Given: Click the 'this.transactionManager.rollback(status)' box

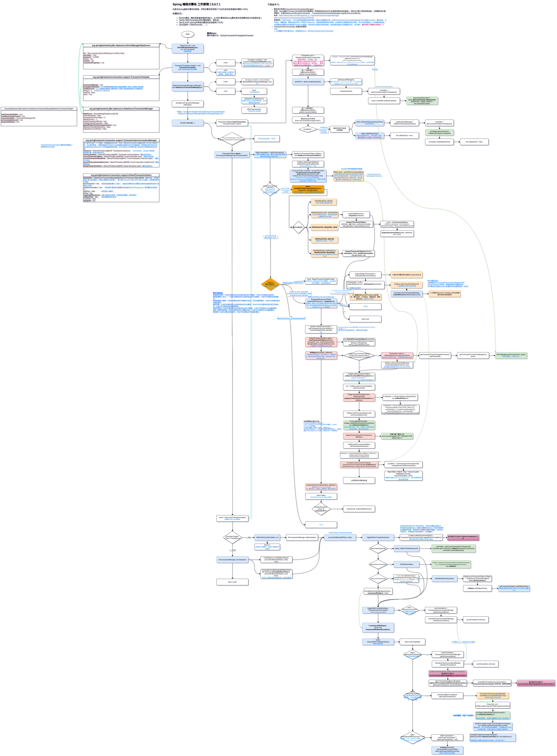Looking at the screenshot, I should pos(302,537).
